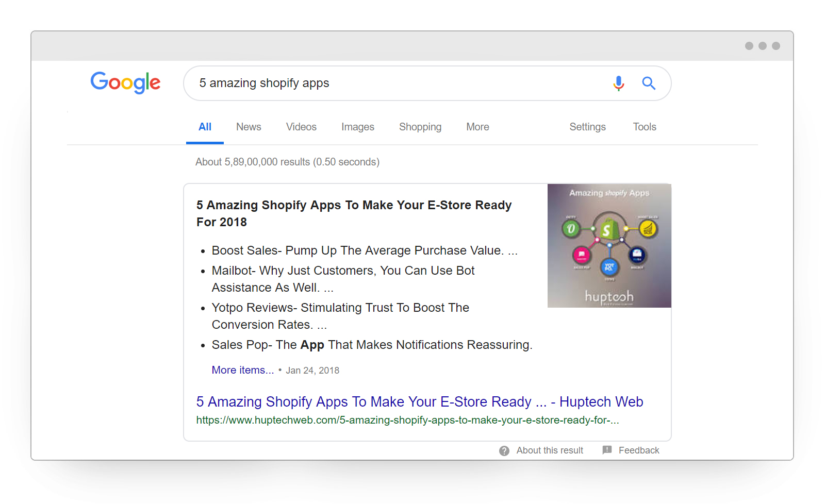Click the Google logo

coord(125,82)
